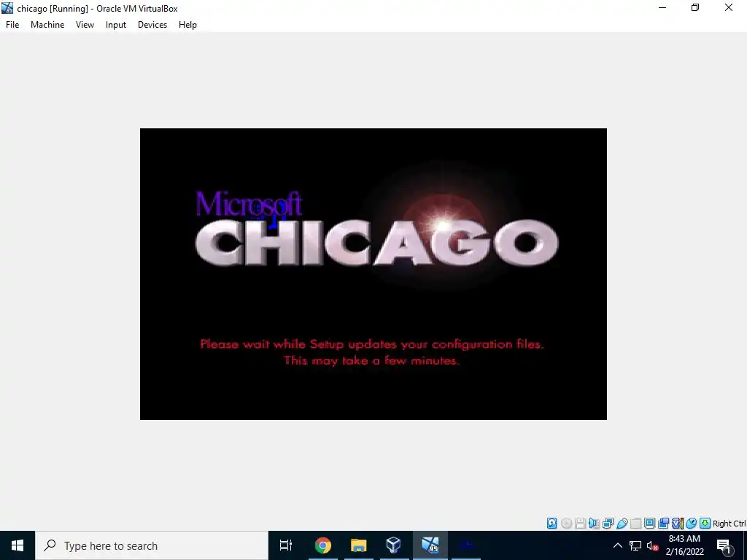
Task: Click the USB devices status icon
Action: pos(622,524)
